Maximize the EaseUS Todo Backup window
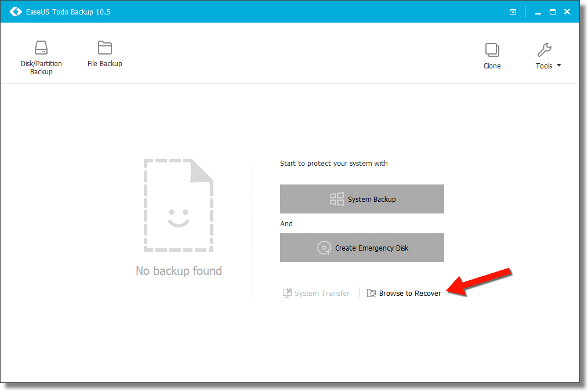588x391 pixels. point(553,12)
